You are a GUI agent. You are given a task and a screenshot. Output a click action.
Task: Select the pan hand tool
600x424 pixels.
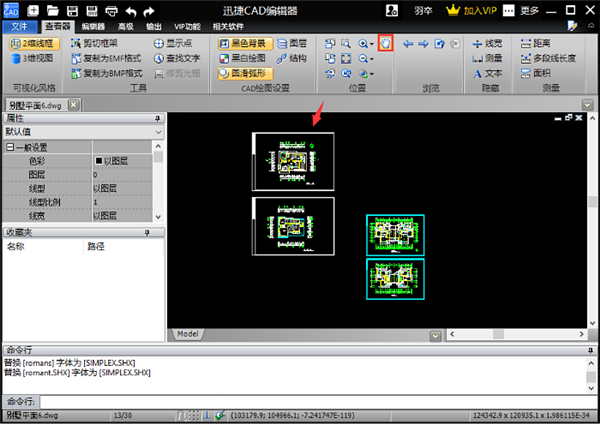[385, 43]
